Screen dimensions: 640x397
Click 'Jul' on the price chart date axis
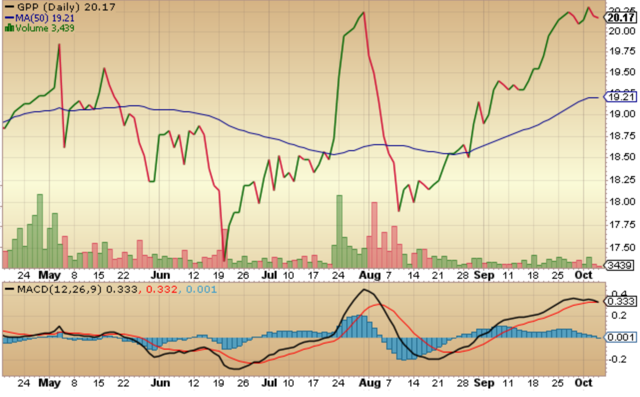coord(269,275)
